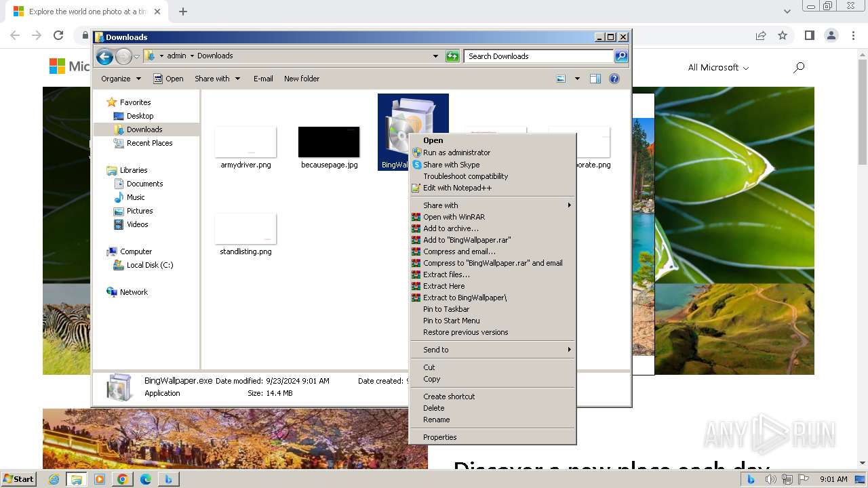Click the change view icon in Explorer toolbar
Viewport: 868px width, 488px height.
[x=561, y=79]
